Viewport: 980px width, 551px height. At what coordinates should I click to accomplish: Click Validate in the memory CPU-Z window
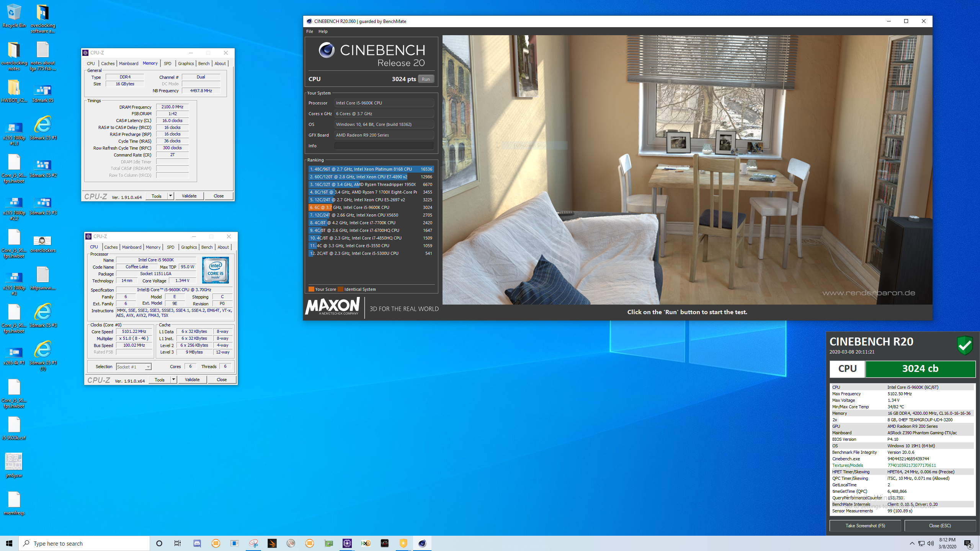tap(189, 196)
